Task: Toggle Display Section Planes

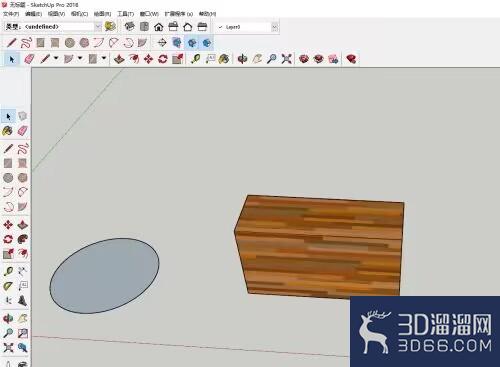Action: [177, 43]
